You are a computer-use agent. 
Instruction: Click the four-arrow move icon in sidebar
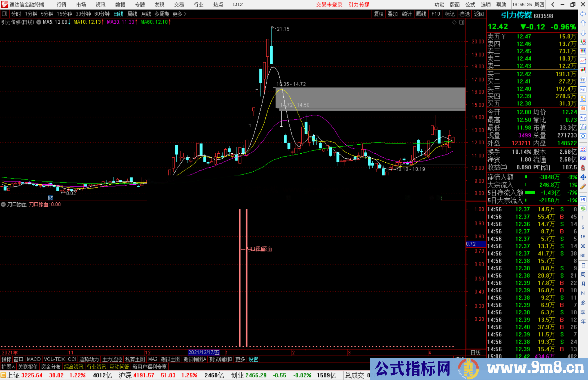coord(583,177)
